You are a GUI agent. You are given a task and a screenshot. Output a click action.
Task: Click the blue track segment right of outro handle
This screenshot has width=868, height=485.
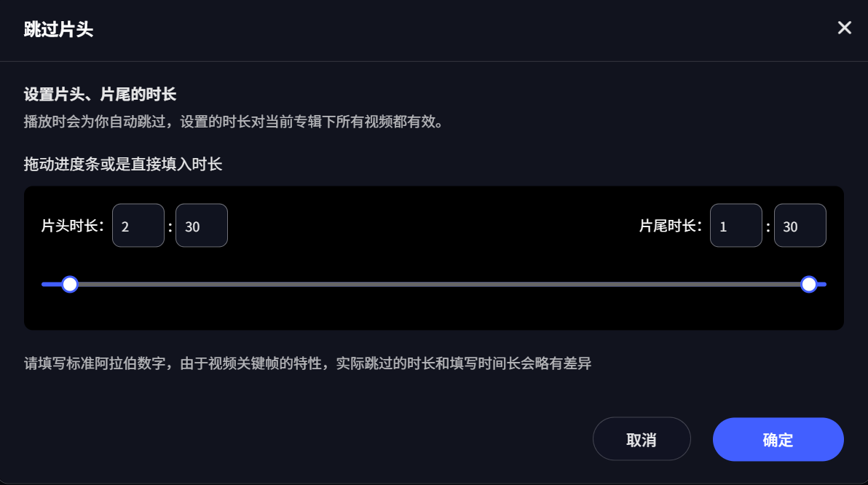[822, 284]
